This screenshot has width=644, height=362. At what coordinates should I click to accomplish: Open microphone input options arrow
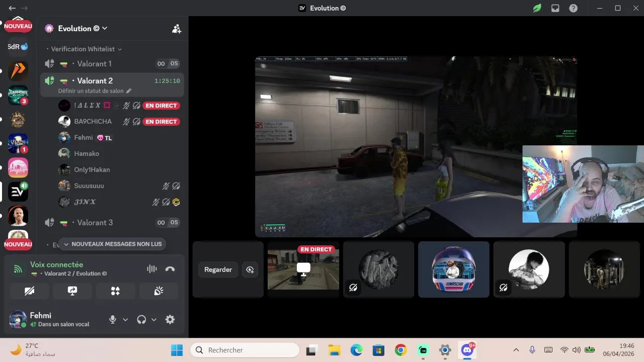125,320
